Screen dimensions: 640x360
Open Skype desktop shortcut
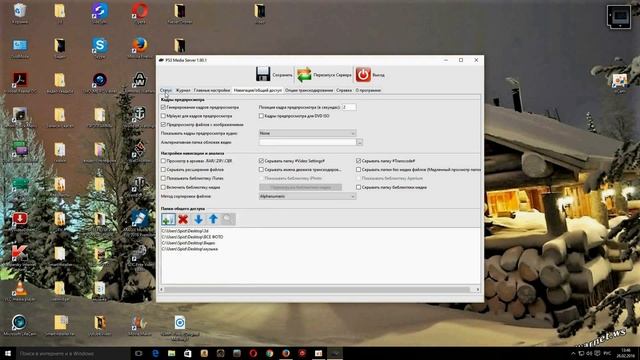click(100, 47)
